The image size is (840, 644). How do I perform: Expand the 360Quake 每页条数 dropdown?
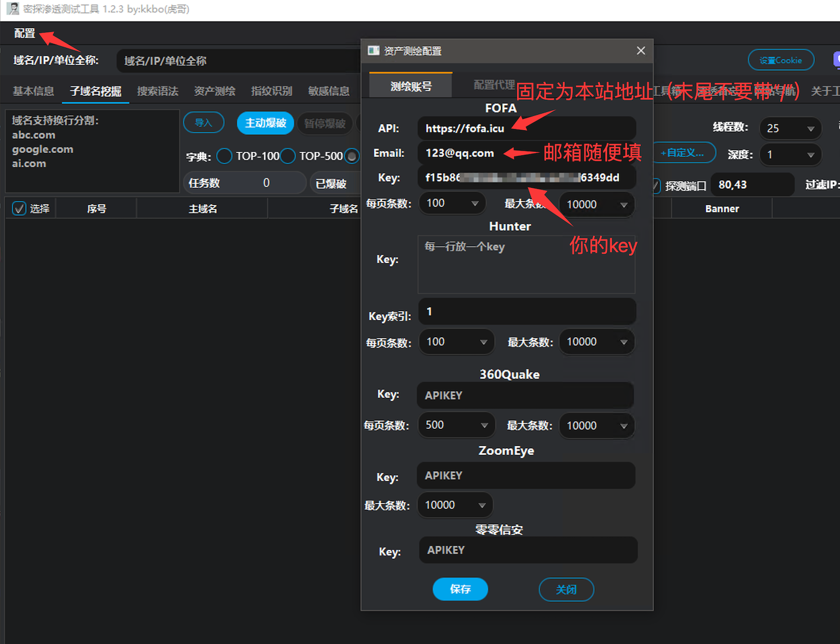point(456,425)
